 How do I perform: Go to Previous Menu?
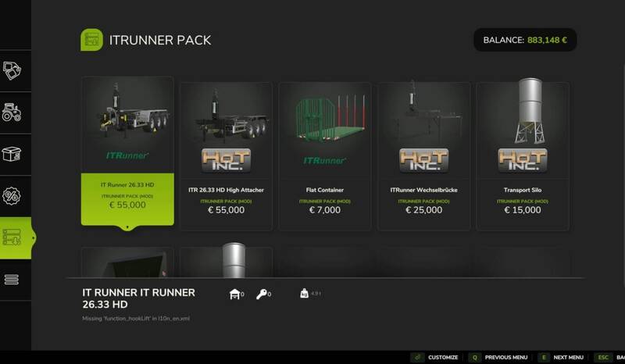click(498, 357)
